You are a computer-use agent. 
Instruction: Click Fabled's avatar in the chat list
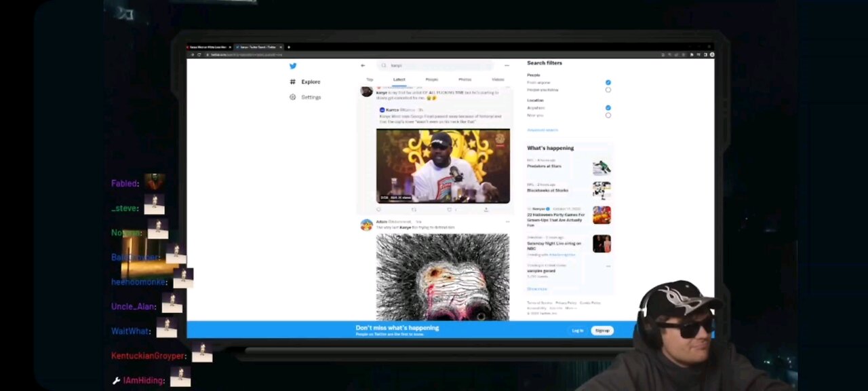pos(155,181)
